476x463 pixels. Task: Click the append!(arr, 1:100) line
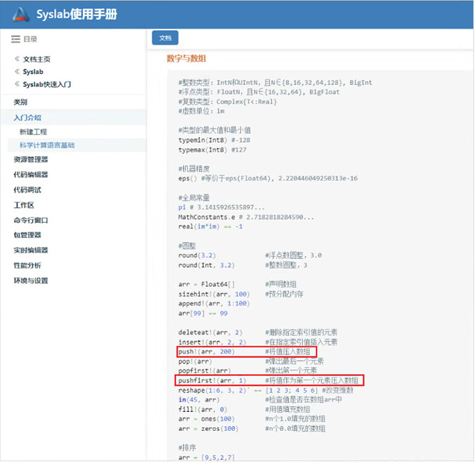(214, 304)
